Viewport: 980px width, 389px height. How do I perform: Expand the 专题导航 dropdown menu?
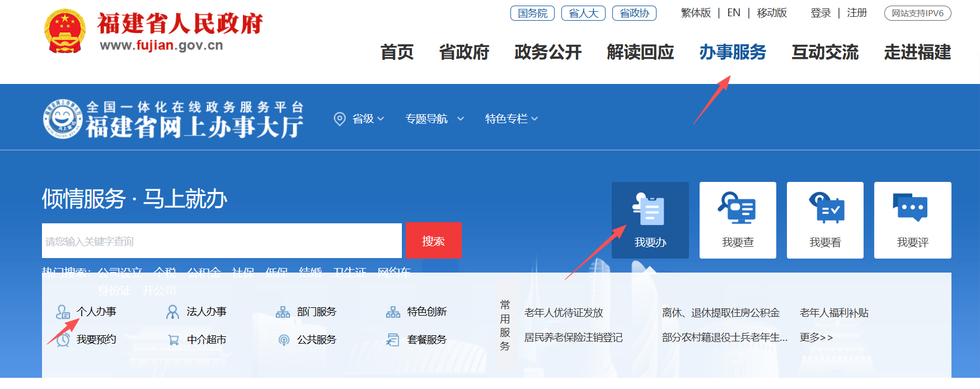tap(434, 119)
